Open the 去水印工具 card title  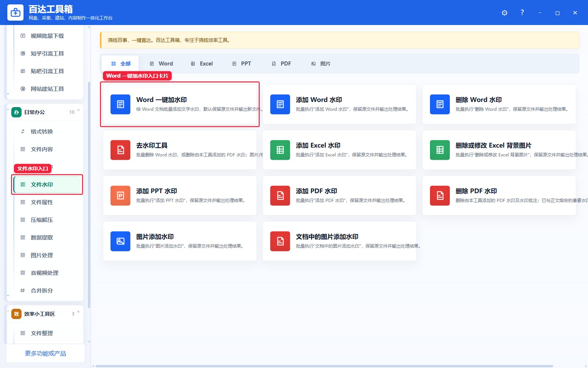(x=152, y=145)
